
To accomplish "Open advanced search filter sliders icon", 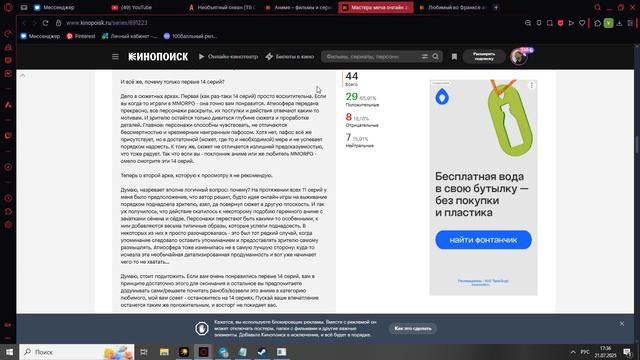I will click(424, 57).
